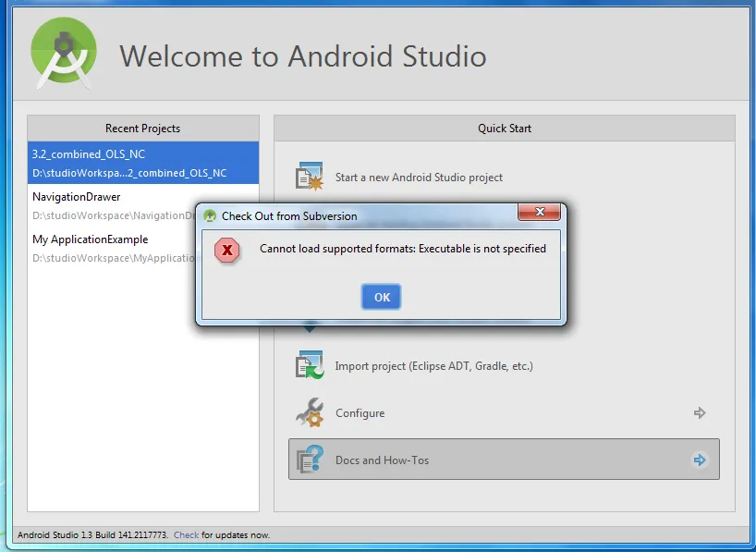756x552 pixels.
Task: Open the Configure option
Action: pyautogui.click(x=360, y=413)
